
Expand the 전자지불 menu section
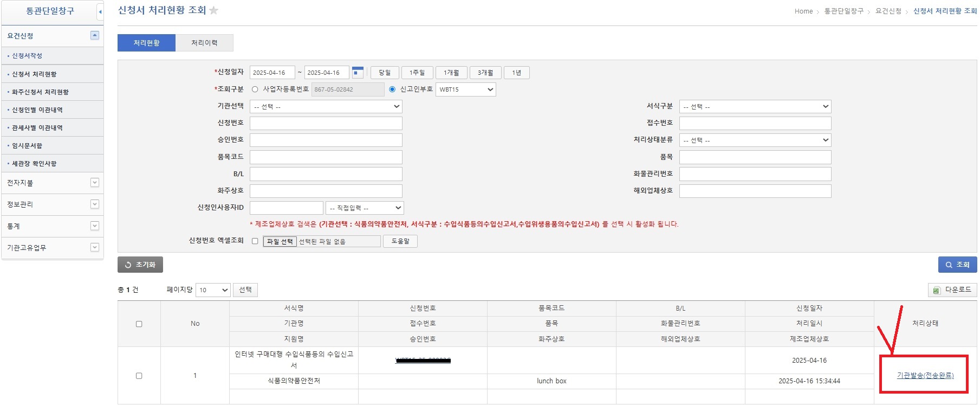pos(95,183)
